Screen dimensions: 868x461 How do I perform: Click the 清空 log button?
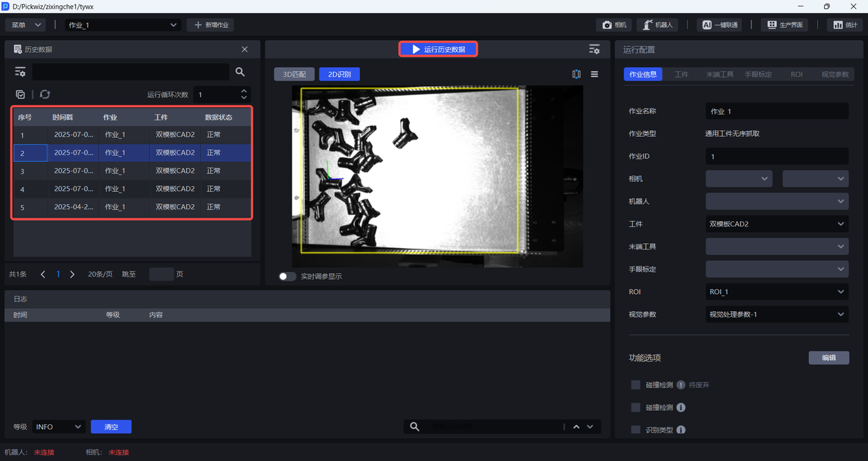tap(111, 426)
